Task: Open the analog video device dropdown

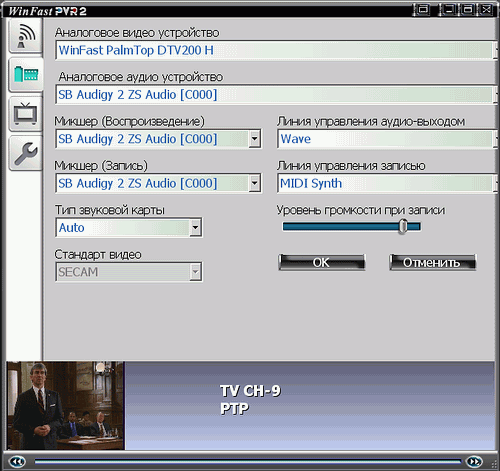Action: (275, 50)
